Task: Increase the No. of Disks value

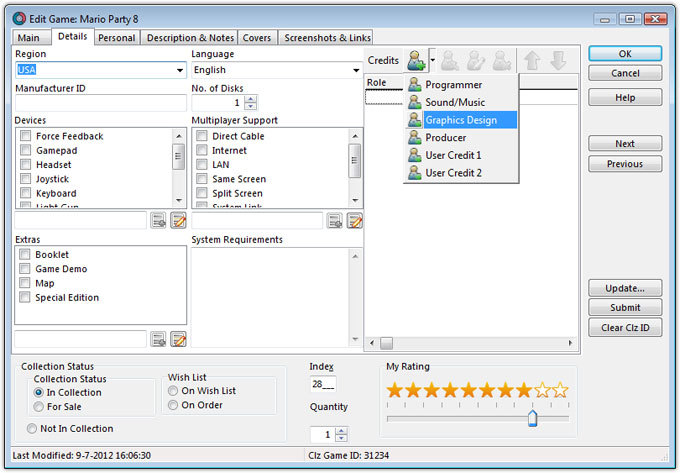Action: [x=251, y=99]
